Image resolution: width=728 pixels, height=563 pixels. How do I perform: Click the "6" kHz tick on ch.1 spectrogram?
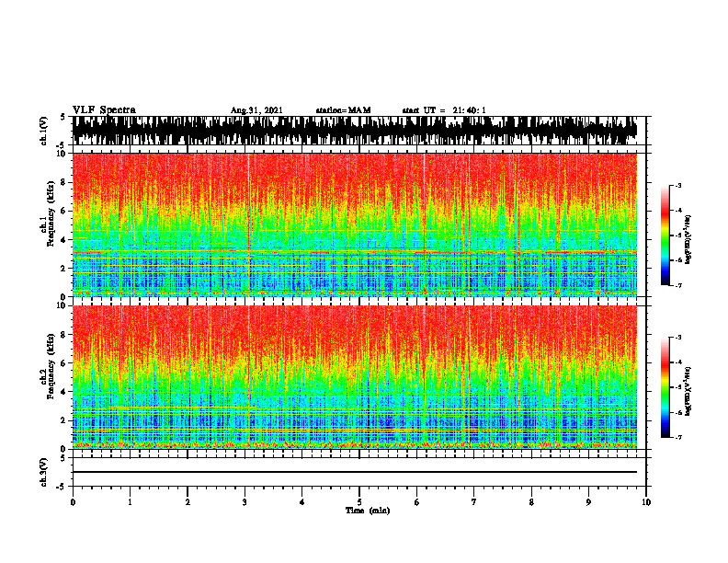pyautogui.click(x=64, y=212)
